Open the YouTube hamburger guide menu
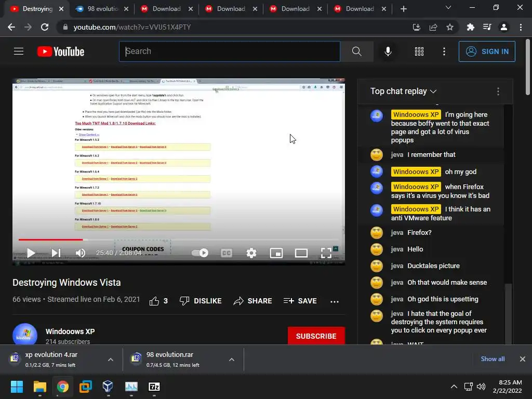 tap(19, 51)
